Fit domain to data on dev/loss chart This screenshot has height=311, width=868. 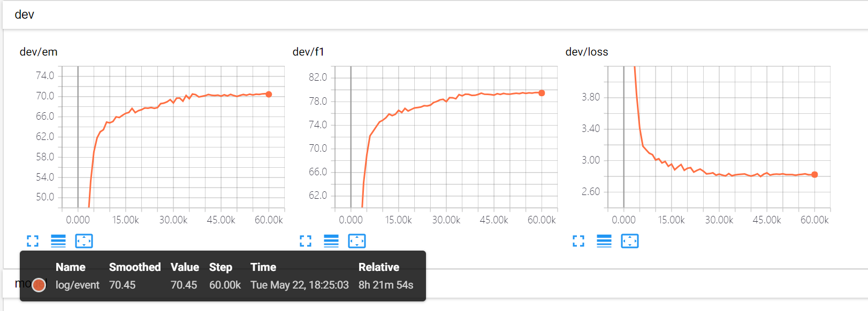(630, 241)
